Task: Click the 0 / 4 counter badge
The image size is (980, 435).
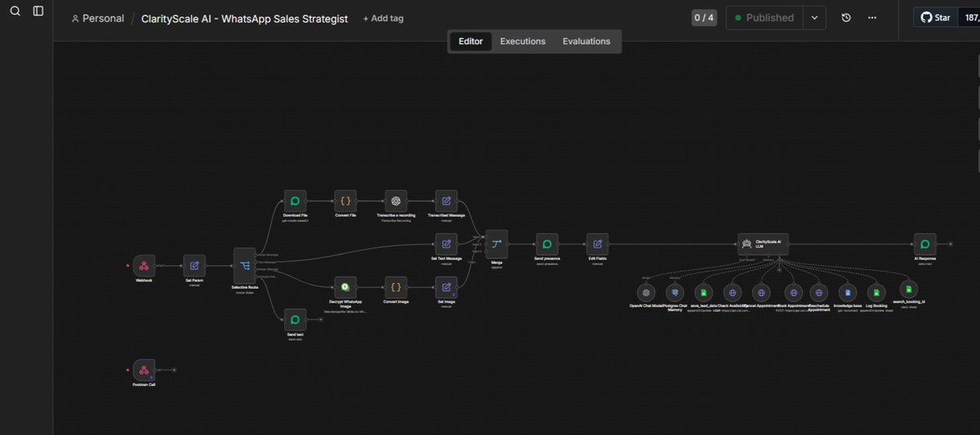Action: (x=704, y=17)
